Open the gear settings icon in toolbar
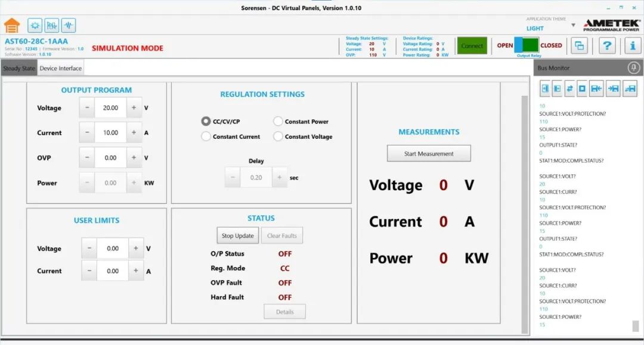 [x=35, y=26]
